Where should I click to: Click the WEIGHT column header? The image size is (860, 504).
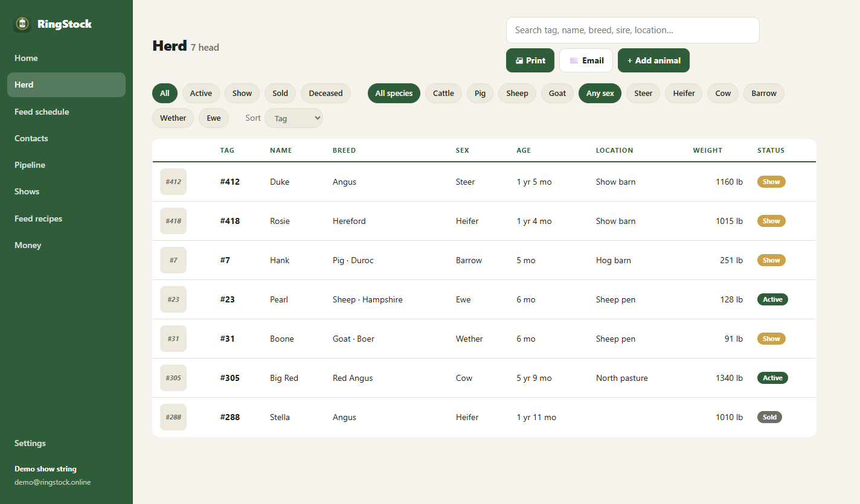click(707, 150)
